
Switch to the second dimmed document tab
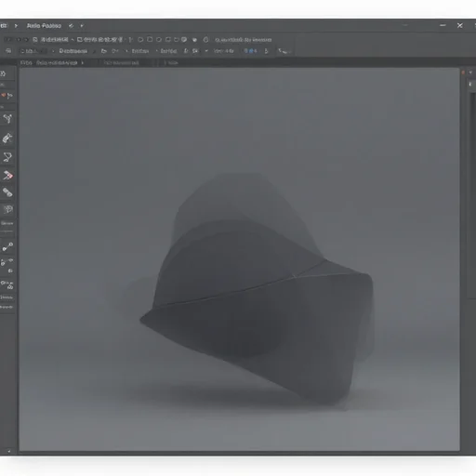tap(122, 62)
